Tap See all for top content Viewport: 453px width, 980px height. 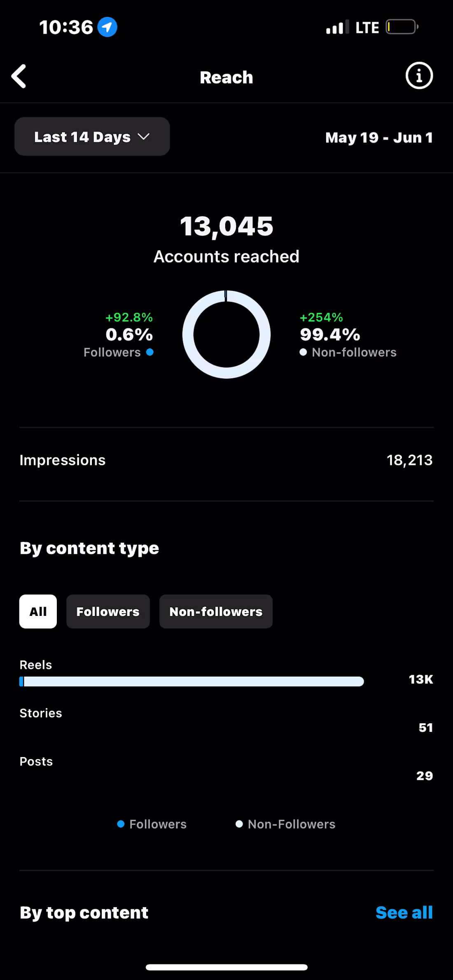click(404, 913)
